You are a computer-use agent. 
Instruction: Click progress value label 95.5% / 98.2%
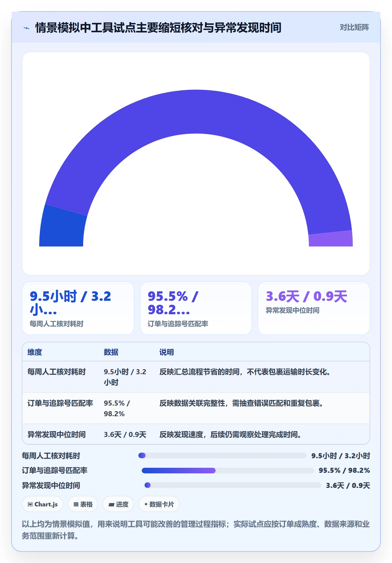pos(344,470)
